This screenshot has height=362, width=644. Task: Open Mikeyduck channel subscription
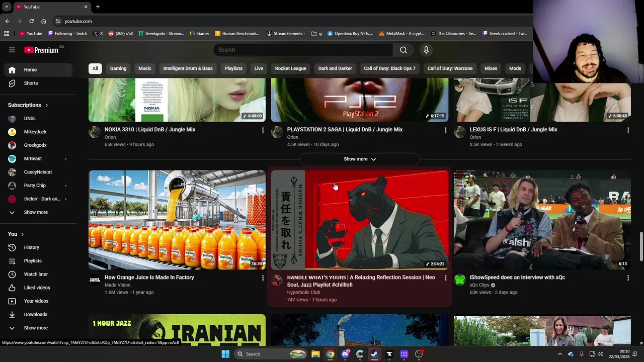point(36,132)
